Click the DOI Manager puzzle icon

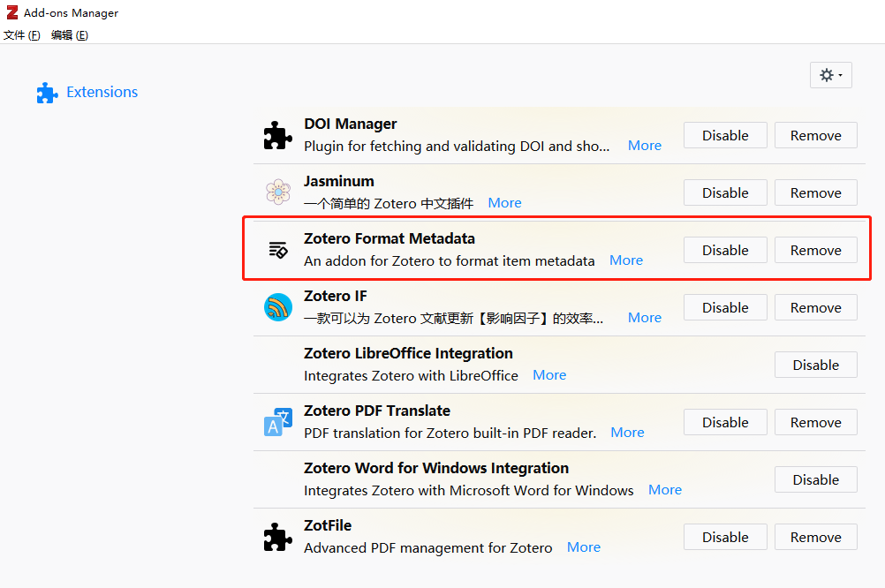click(277, 135)
